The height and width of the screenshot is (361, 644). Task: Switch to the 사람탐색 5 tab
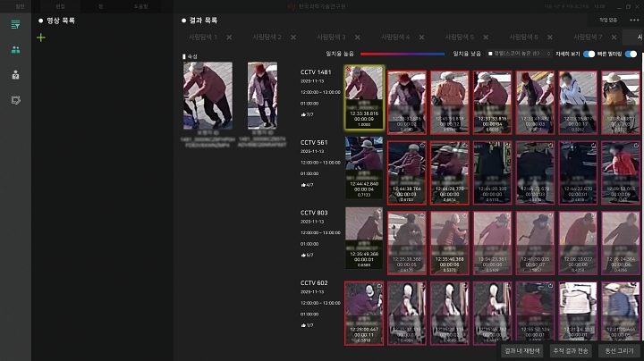(460, 38)
